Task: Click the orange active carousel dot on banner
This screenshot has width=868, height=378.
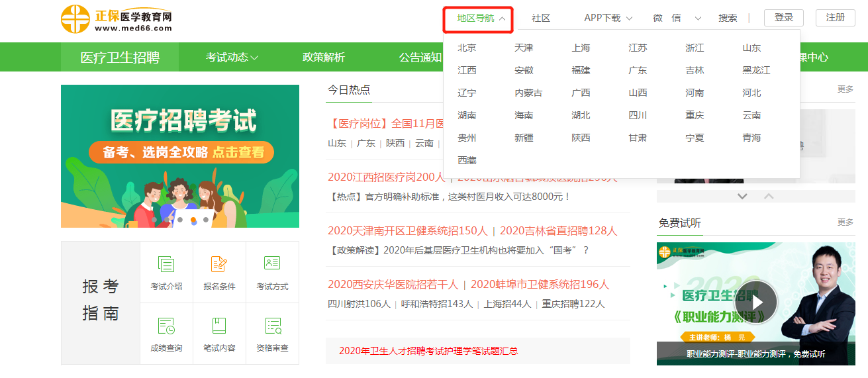Action: (193, 219)
